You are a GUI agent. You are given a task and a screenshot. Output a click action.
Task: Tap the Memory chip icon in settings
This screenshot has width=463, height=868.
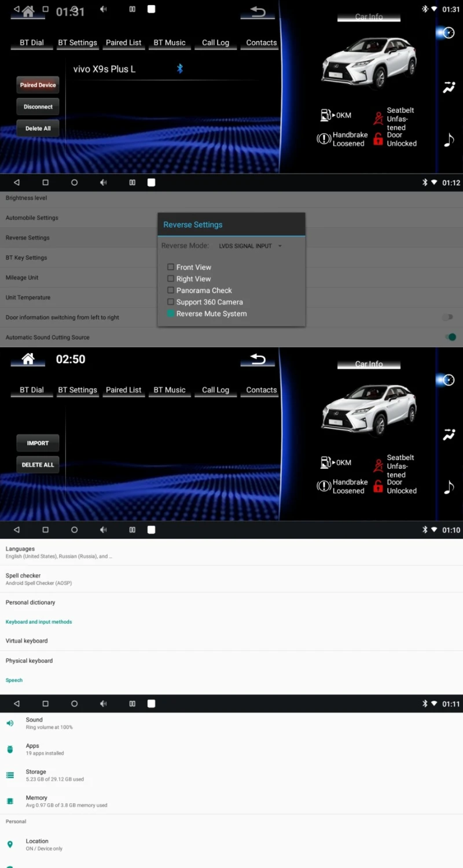click(10, 801)
